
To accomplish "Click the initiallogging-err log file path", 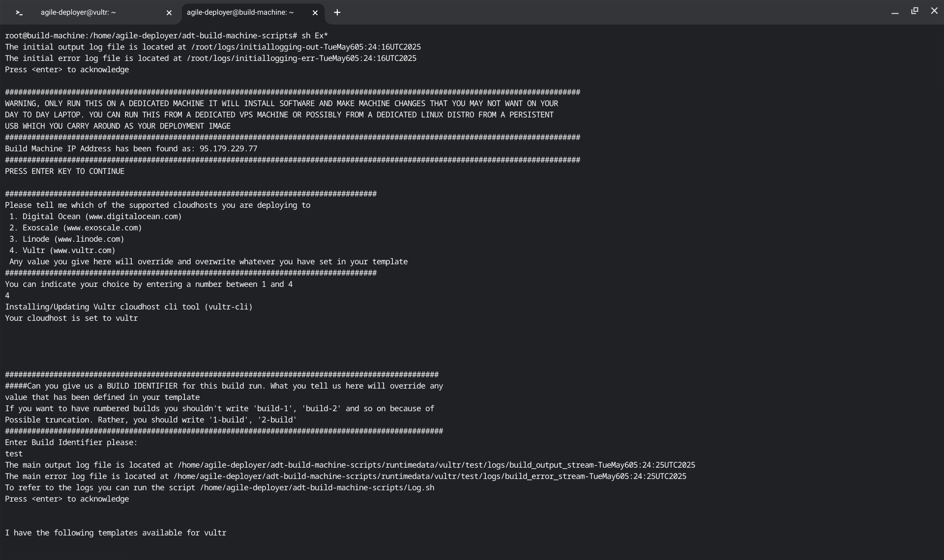I will click(301, 58).
